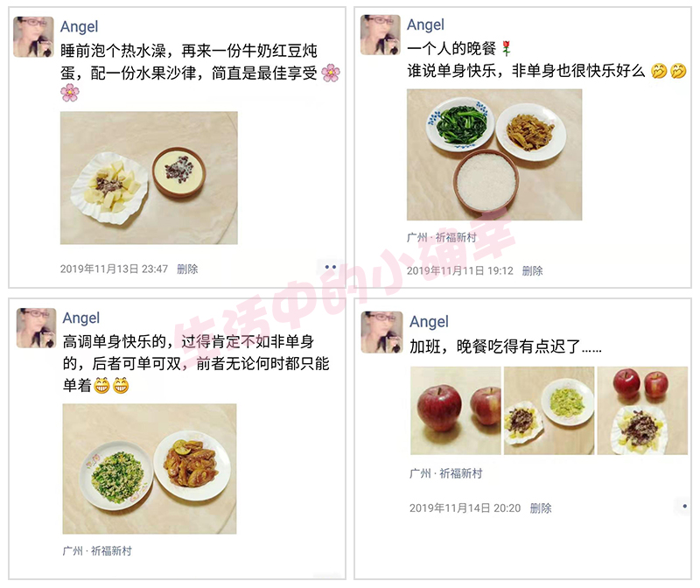Open the two red apples photo
This screenshot has width=700, height=588.
pos(455,410)
